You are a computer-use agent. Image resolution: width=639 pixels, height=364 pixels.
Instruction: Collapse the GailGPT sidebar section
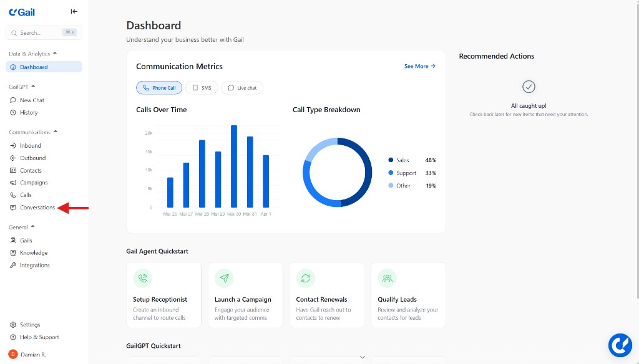pyautogui.click(x=33, y=87)
